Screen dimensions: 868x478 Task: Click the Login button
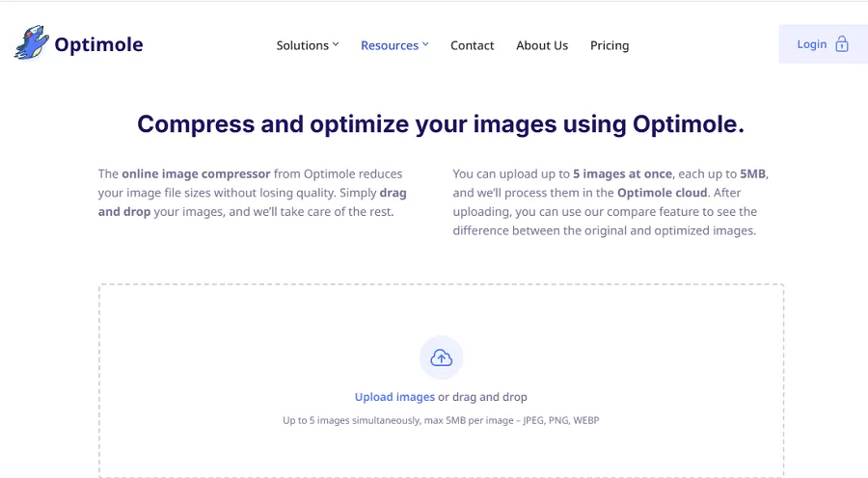824,44
